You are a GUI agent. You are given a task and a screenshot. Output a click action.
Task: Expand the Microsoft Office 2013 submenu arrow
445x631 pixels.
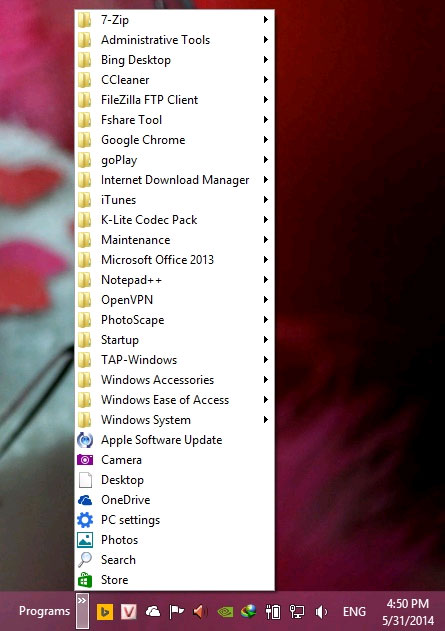coord(266,260)
